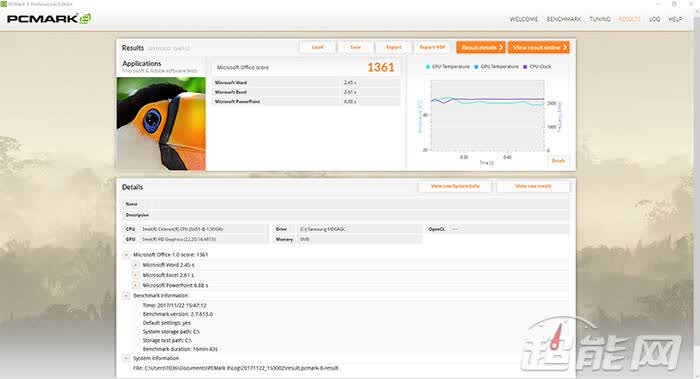Open the Log tab
Screen dimensions: 700x379
(x=654, y=19)
